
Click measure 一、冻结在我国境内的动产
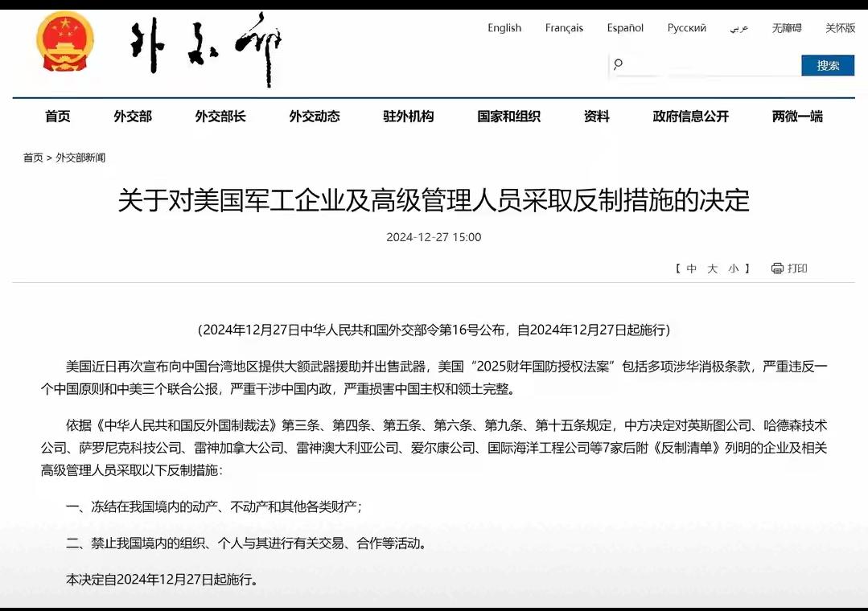coord(214,506)
